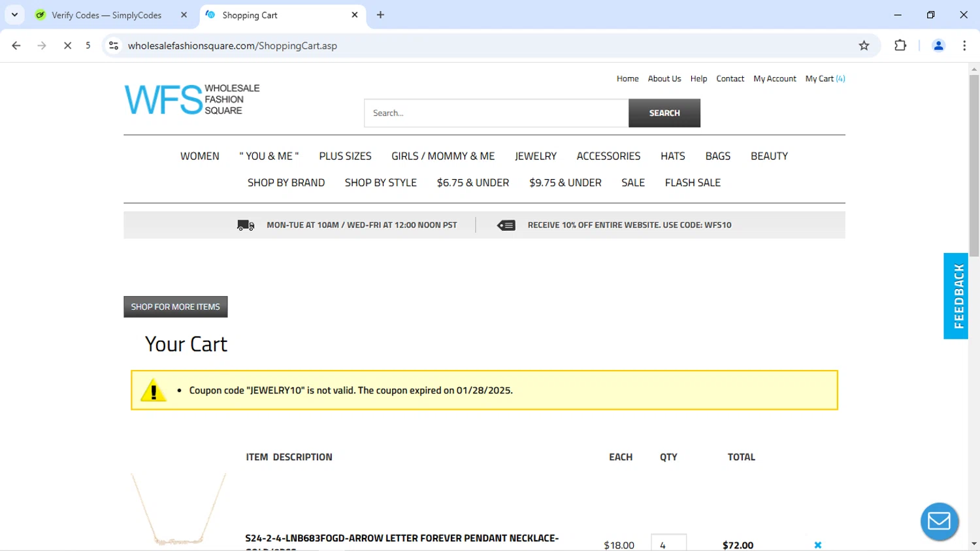Screen dimensions: 980x551
Task: Switch to Verify Codes — SimplyCodes tab
Action: coord(106,15)
